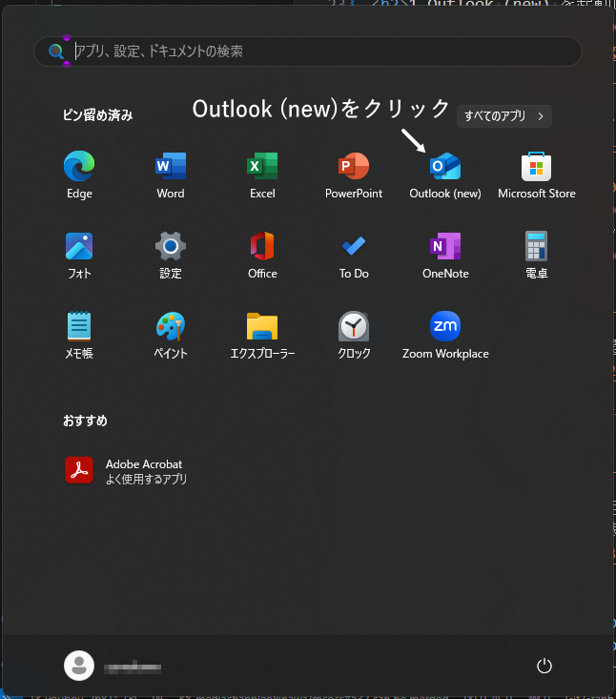This screenshot has height=699, width=616.
Task: Expand すべてのアプリ all apps list
Action: tap(504, 116)
